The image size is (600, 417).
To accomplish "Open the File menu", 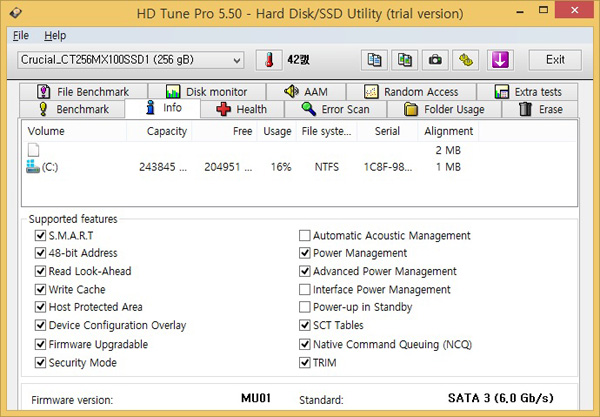I will [x=21, y=36].
